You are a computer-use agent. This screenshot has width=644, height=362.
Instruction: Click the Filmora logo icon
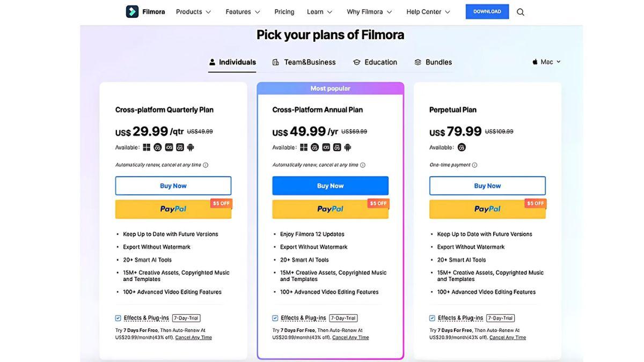coord(132,11)
